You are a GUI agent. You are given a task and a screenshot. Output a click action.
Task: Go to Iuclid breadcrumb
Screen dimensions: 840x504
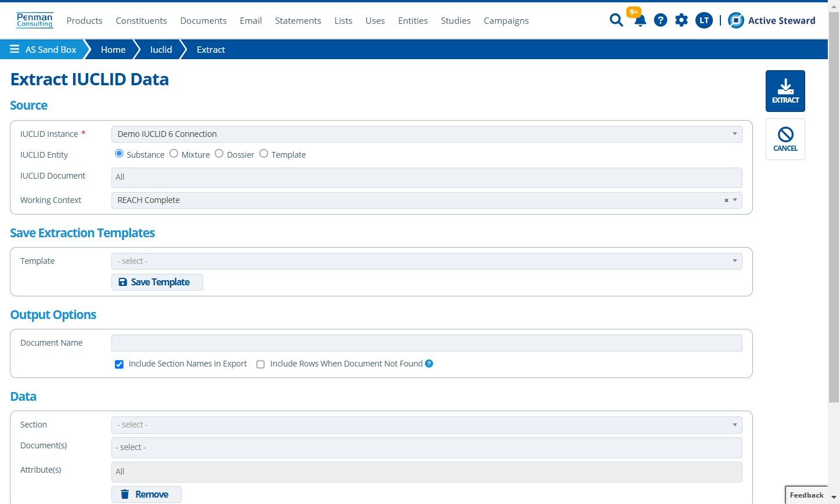(161, 49)
